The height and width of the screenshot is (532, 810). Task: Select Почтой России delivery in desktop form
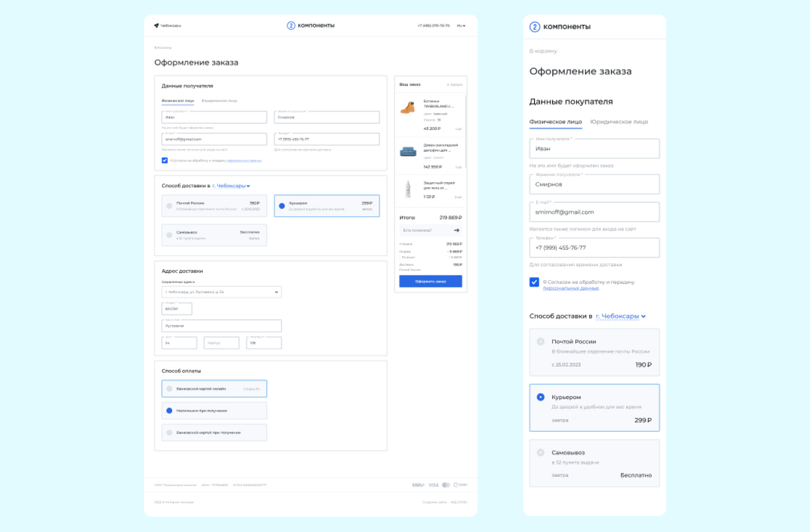pyautogui.click(x=214, y=206)
